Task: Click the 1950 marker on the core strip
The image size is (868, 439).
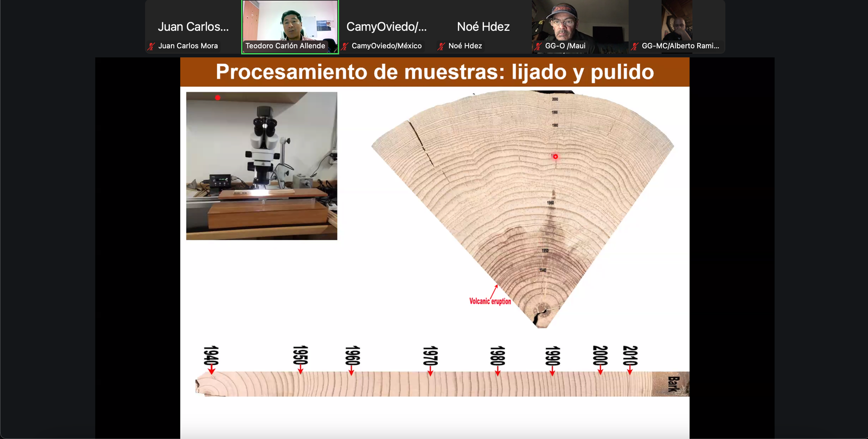Action: click(x=300, y=360)
